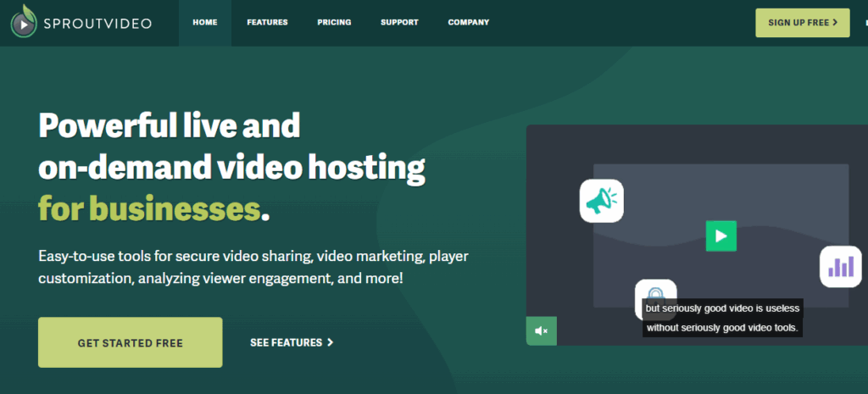Screen dimensions: 868x394
Task: Unmute the video with the speaker icon
Action: (x=542, y=330)
